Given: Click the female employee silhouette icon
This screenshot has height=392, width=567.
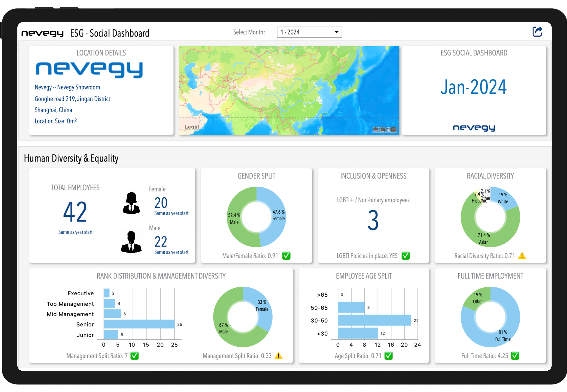Looking at the screenshot, I should pyautogui.click(x=131, y=203).
